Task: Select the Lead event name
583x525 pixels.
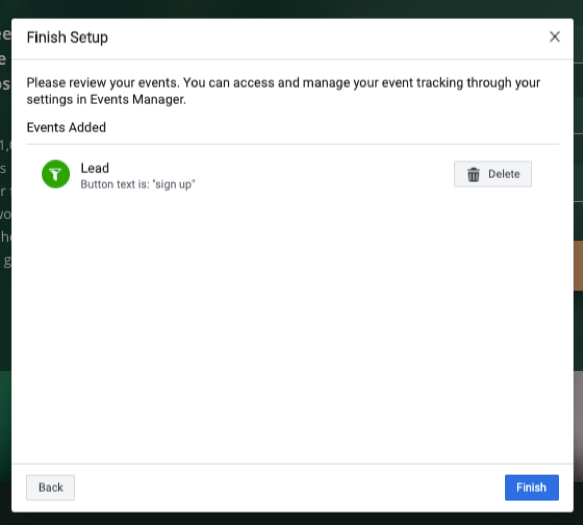Action: click(x=95, y=168)
